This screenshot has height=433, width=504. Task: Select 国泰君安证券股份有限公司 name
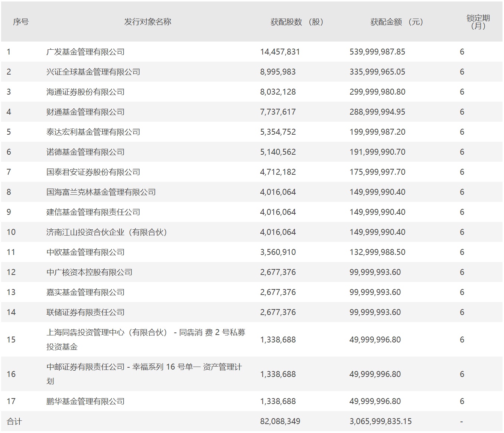[93, 172]
